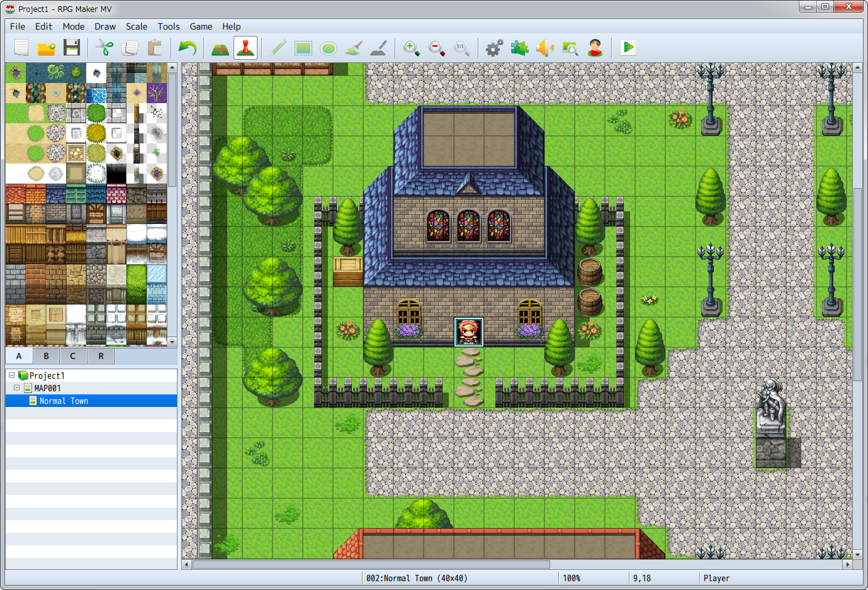
Task: Select Project1 in the map tree
Action: pyautogui.click(x=47, y=376)
